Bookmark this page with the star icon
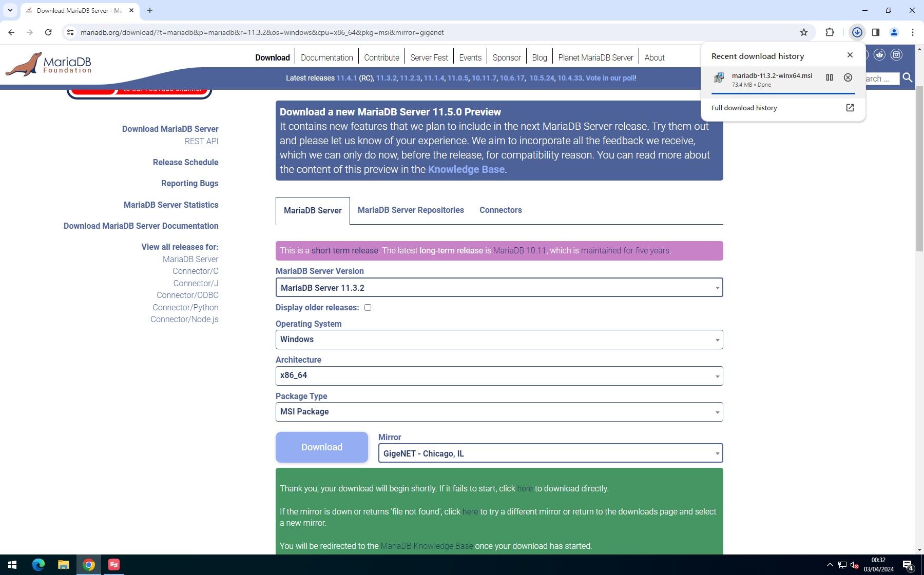Image resolution: width=924 pixels, height=575 pixels. [x=804, y=32]
